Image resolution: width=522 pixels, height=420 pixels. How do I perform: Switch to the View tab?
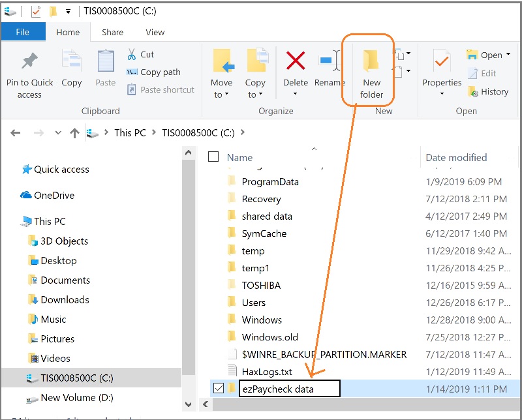pos(155,31)
